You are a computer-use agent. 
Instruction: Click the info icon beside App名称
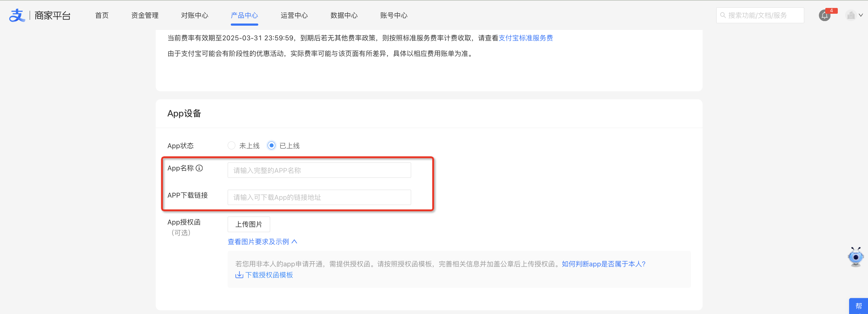pos(200,168)
